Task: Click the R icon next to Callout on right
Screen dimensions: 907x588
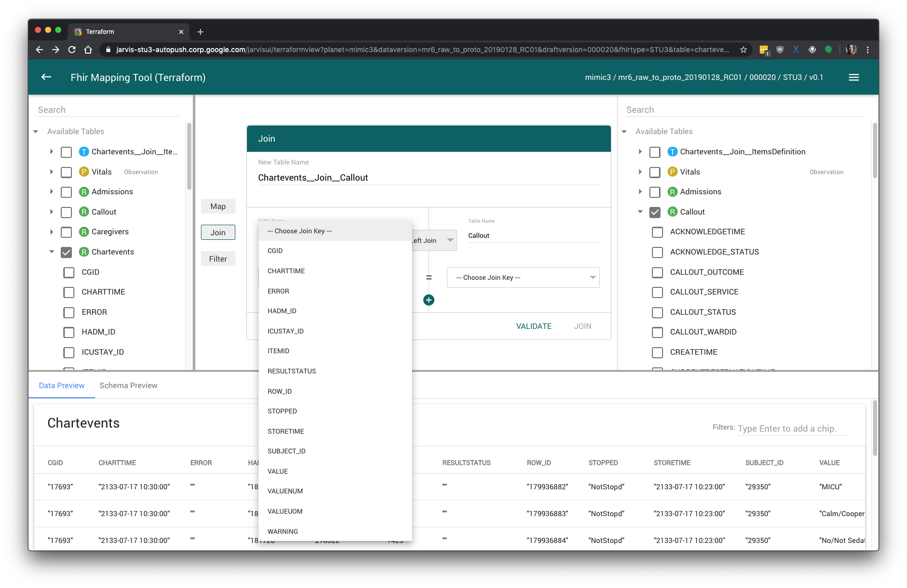Action: (672, 212)
